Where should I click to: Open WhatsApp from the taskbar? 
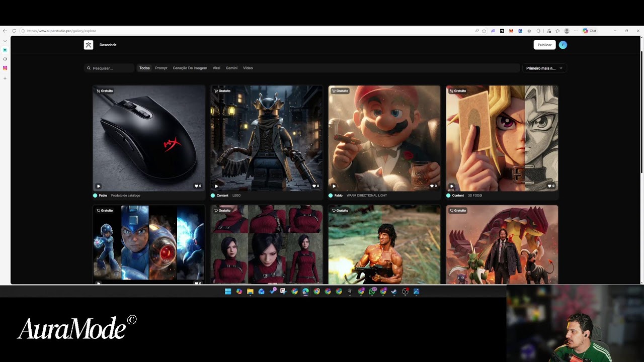coord(372,291)
